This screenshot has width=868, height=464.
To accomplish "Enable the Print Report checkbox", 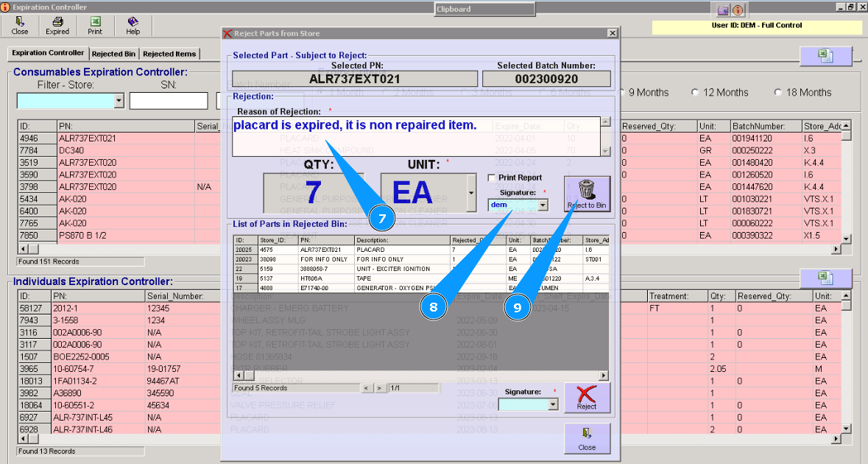I will (x=491, y=177).
